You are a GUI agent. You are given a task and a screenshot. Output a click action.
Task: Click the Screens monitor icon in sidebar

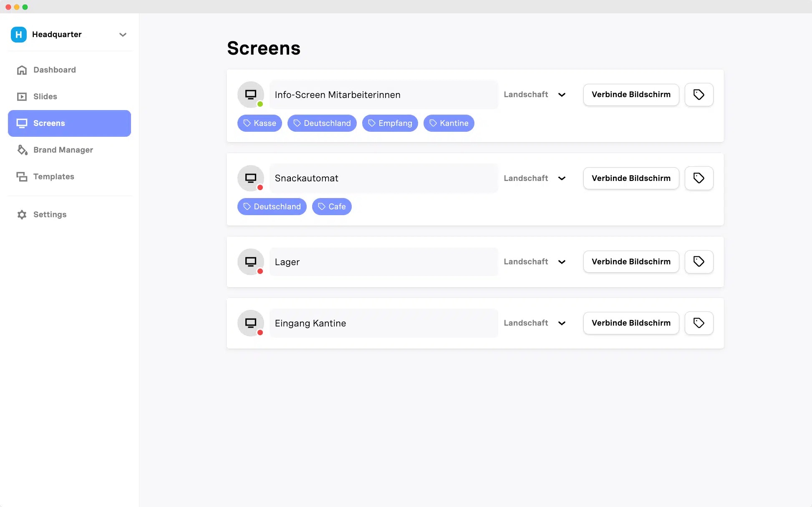click(22, 123)
